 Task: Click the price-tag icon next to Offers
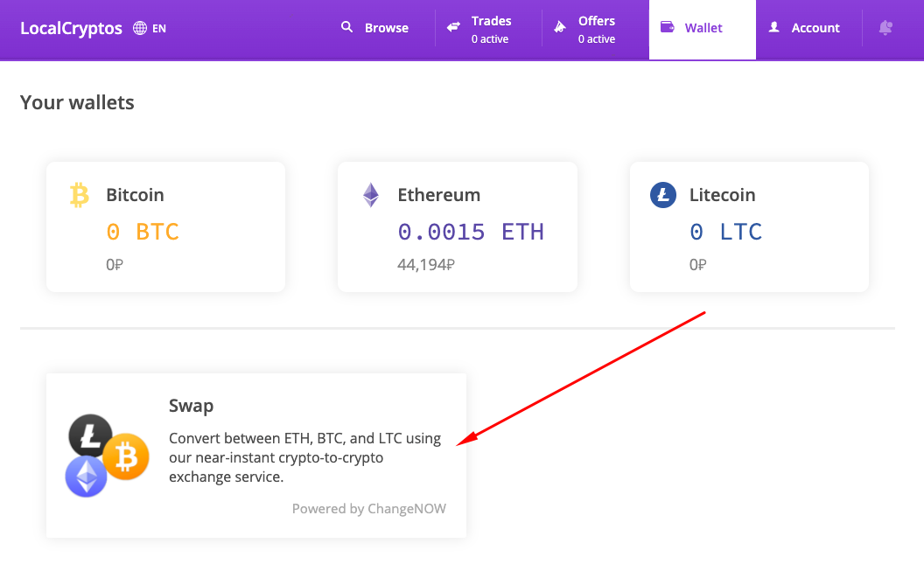pos(559,27)
